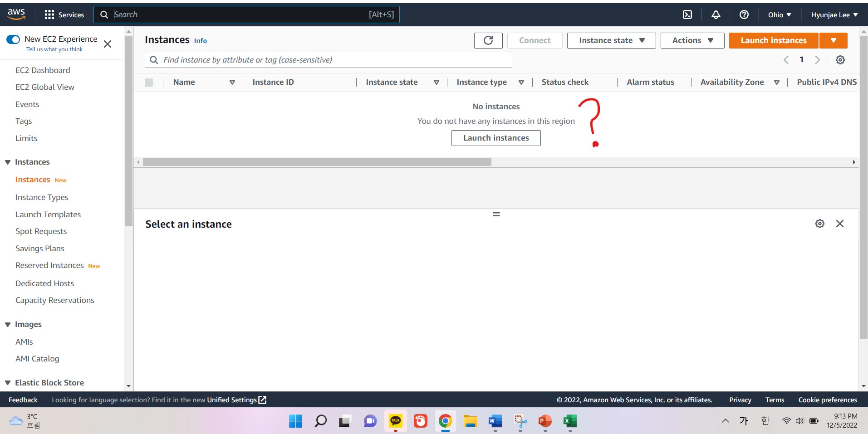Open the Actions dropdown
868x434 pixels.
point(692,40)
